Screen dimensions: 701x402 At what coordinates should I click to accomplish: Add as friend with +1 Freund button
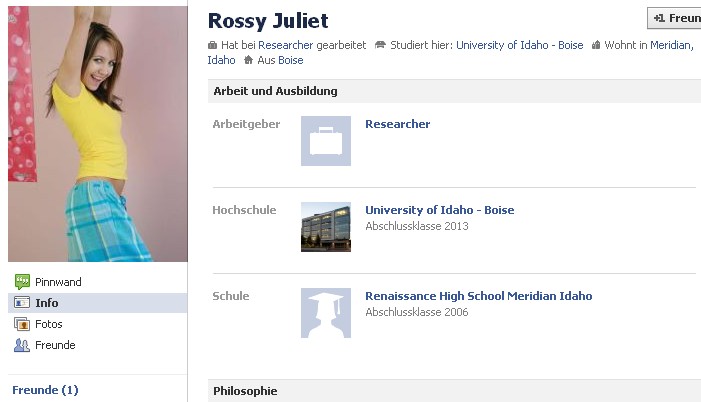click(674, 18)
